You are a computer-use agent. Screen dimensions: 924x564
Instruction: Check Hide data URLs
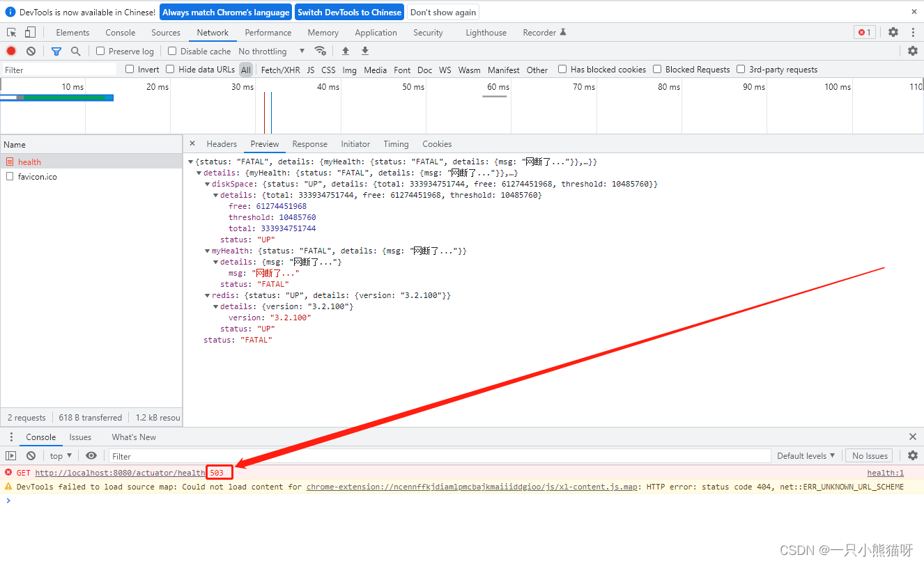170,69
